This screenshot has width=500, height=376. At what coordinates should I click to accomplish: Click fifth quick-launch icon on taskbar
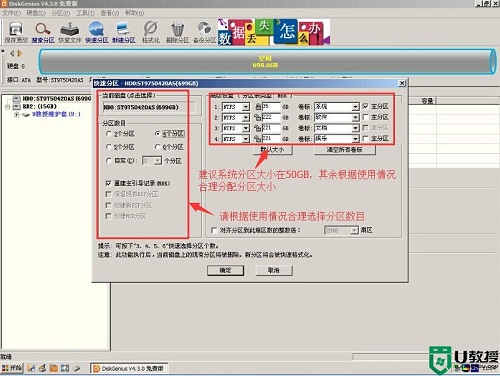pos(76,368)
